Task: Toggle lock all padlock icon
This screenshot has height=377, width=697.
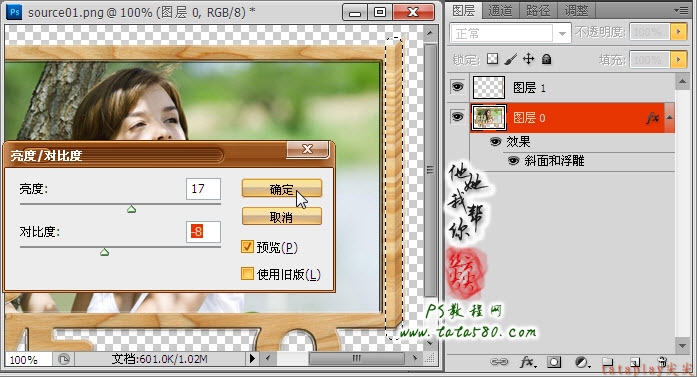Action: point(547,59)
